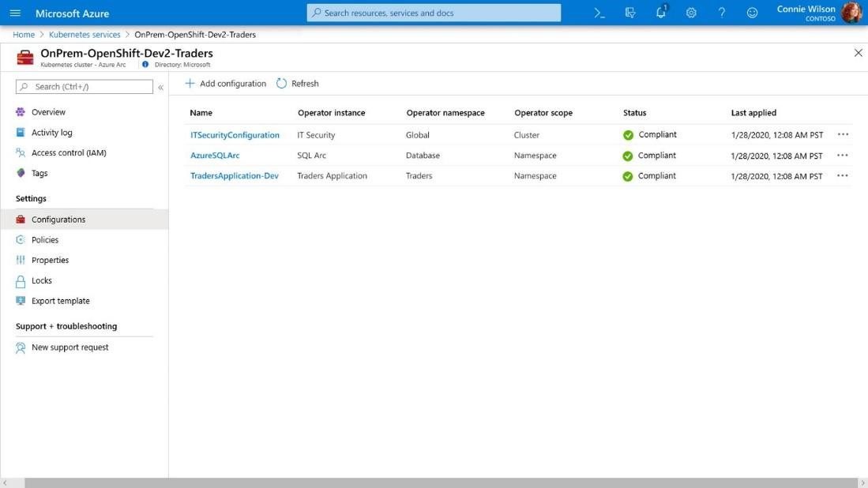Image resolution: width=868 pixels, height=488 pixels.
Task: Open the AzureSQLArc configuration
Action: 214,155
